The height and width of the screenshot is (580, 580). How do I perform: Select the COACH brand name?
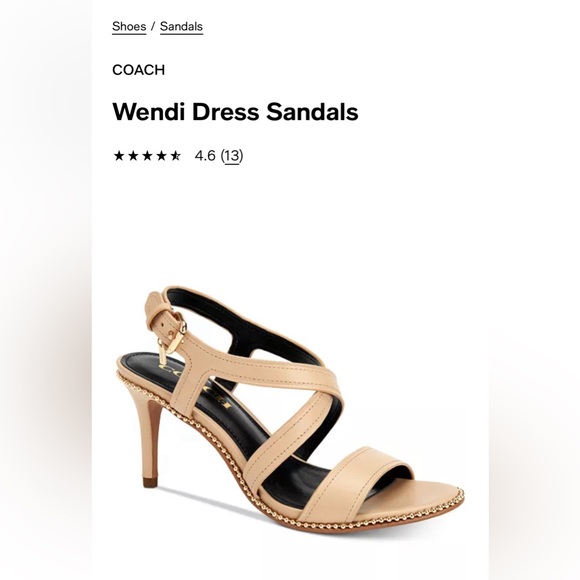[x=138, y=70]
